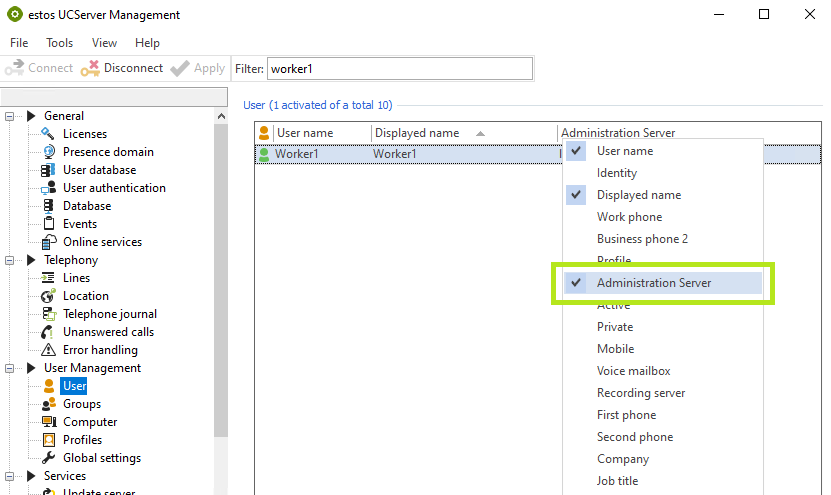Open Global settings wrench icon
This screenshot has width=831, height=495.
point(48,458)
